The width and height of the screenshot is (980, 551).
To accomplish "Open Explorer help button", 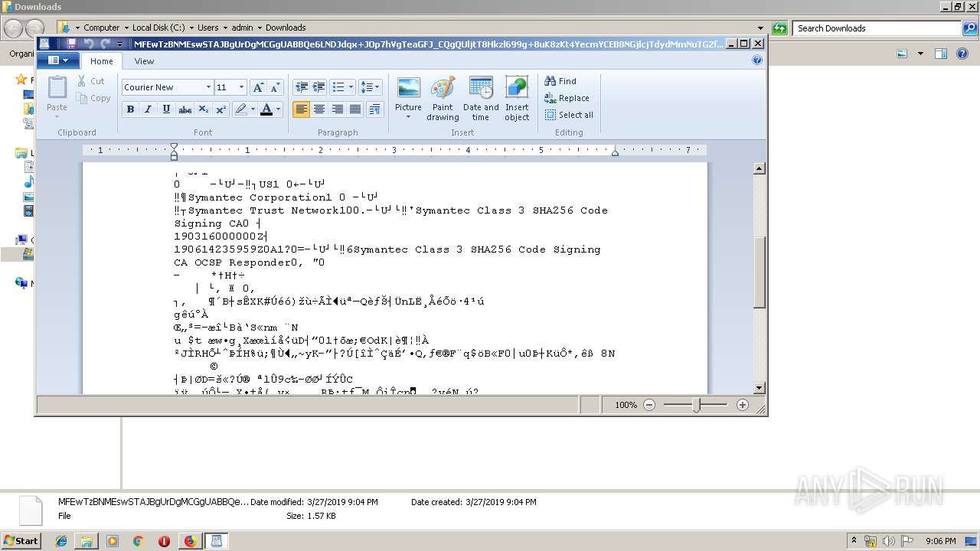I will coord(962,54).
